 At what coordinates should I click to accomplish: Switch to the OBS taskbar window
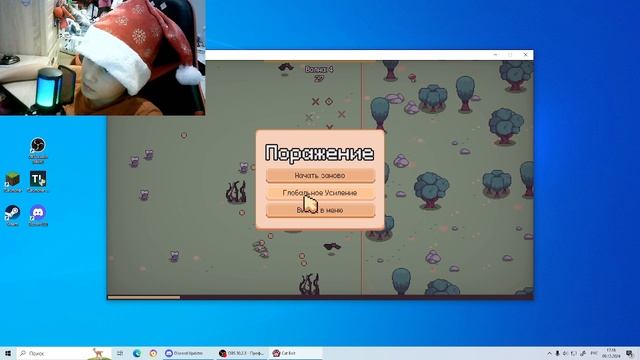point(242,353)
